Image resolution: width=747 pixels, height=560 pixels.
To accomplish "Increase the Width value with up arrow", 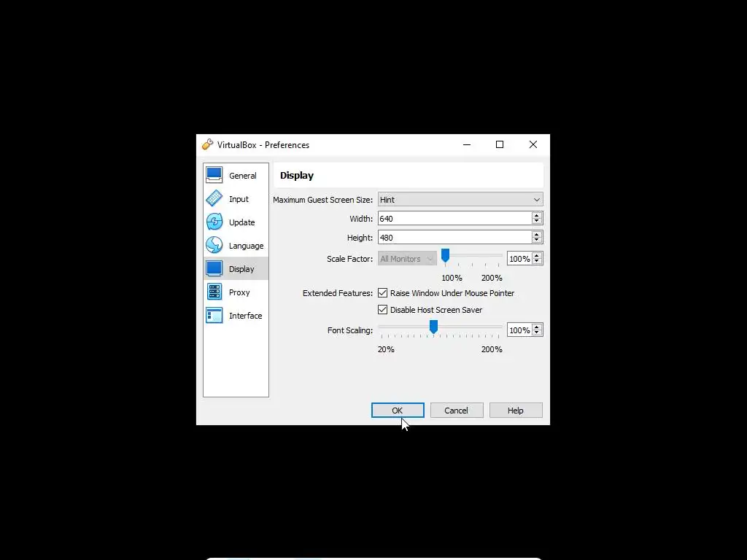I will pos(537,215).
